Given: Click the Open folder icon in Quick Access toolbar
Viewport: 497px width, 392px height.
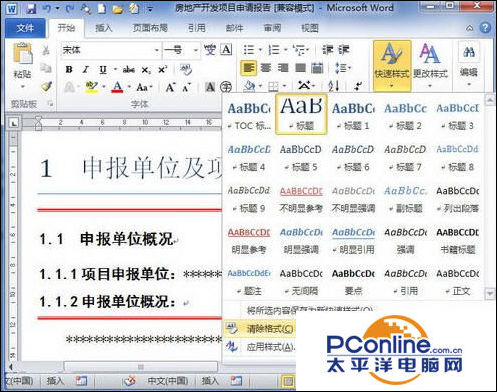Looking at the screenshot, I should (117, 9).
